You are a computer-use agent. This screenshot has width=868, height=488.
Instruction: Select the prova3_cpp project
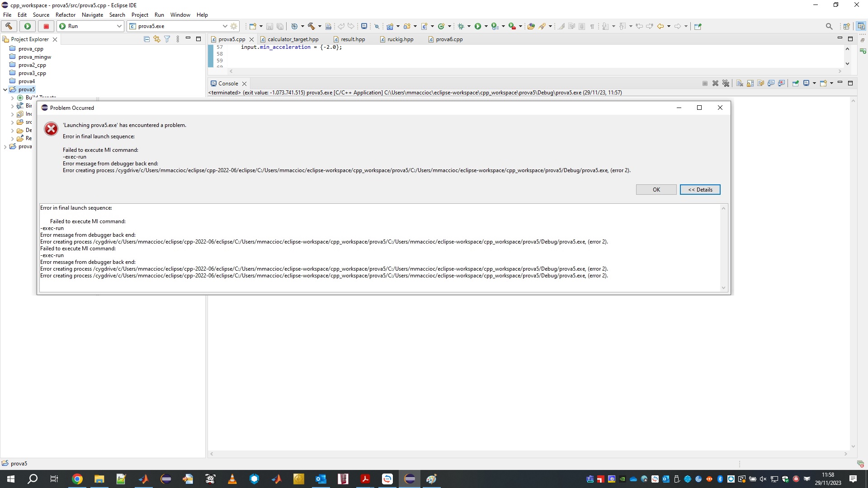point(32,73)
